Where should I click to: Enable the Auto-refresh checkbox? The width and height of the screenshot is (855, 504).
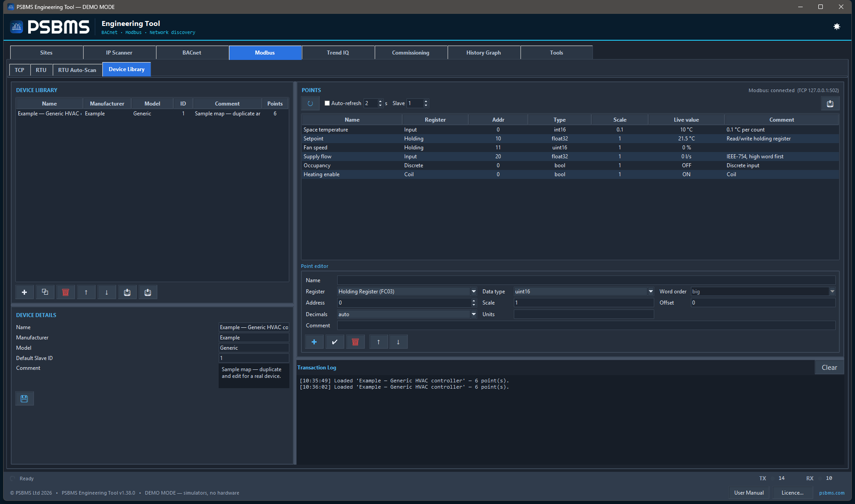click(x=327, y=103)
